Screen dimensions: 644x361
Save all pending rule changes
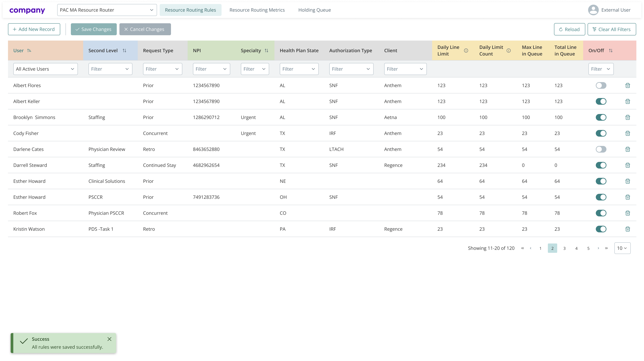(93, 29)
